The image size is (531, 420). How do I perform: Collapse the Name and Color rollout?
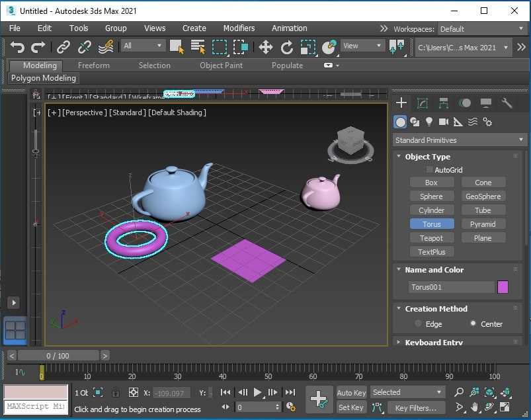click(399, 269)
